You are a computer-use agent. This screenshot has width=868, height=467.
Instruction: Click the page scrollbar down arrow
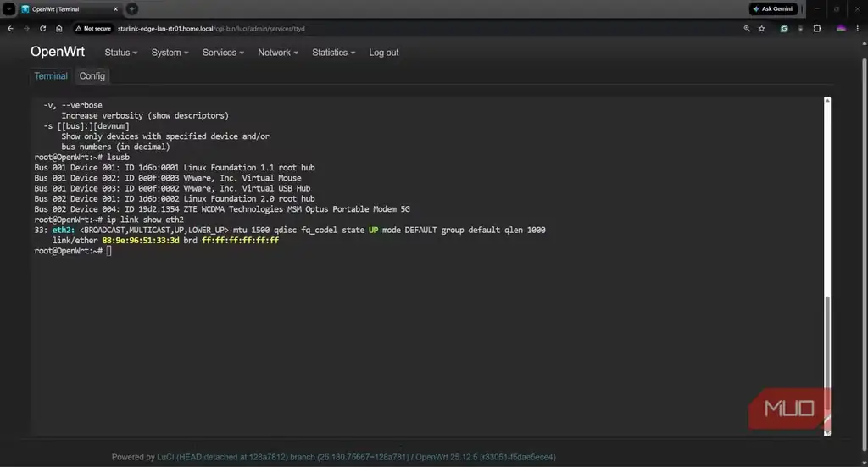click(864, 463)
